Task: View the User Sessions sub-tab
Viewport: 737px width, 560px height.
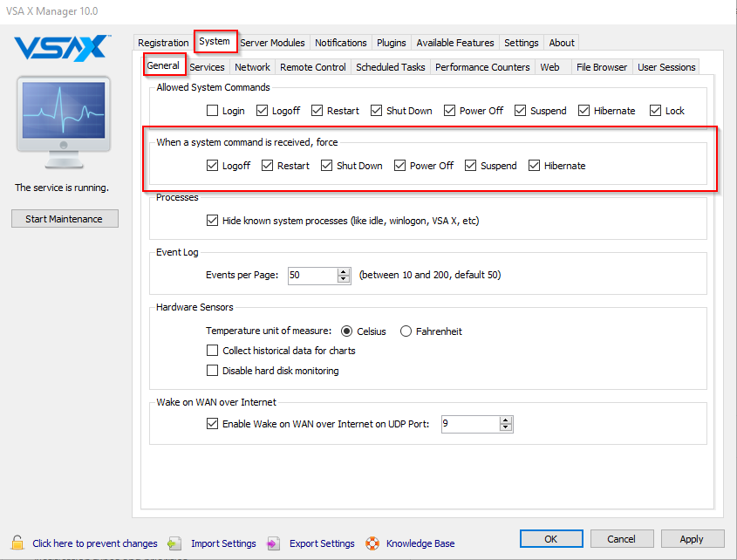Action: (x=666, y=67)
